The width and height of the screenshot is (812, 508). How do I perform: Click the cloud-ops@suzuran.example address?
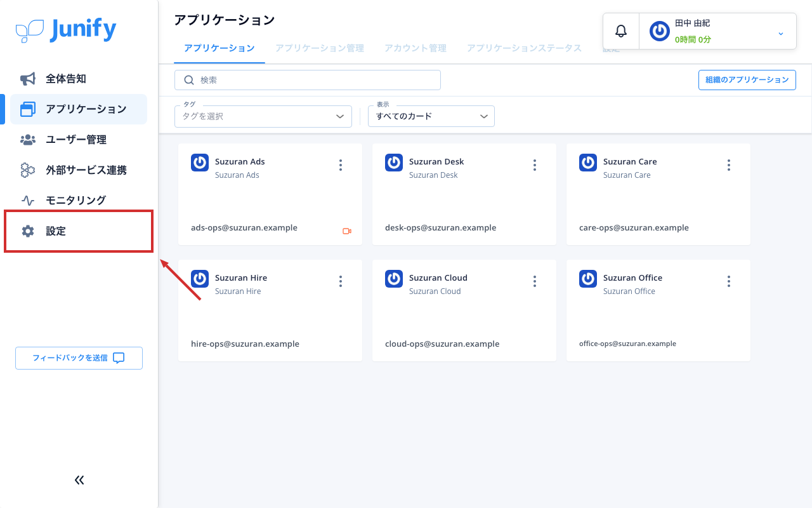[x=442, y=344]
